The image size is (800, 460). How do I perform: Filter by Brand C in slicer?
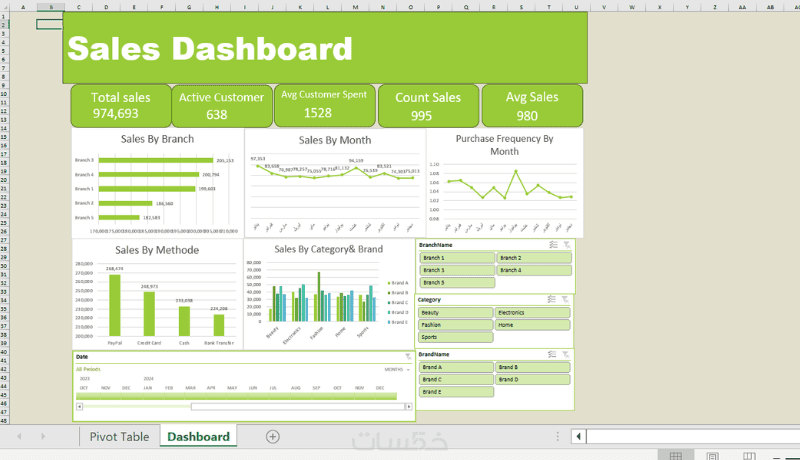(x=456, y=379)
